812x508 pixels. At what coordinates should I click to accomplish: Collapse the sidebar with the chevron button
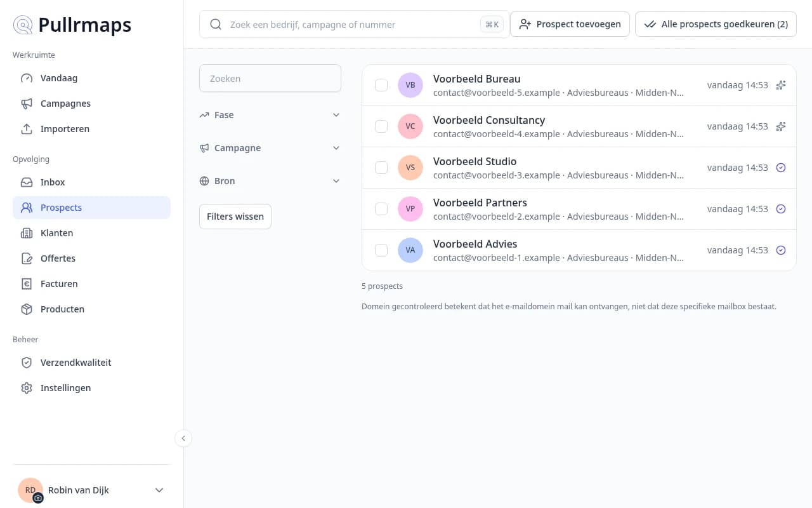coord(183,438)
